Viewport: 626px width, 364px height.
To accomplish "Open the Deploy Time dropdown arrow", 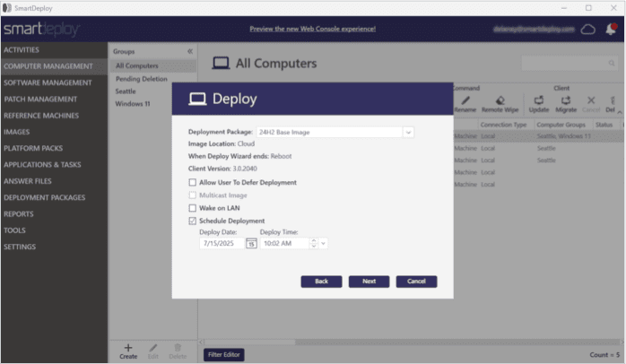I will [x=323, y=243].
